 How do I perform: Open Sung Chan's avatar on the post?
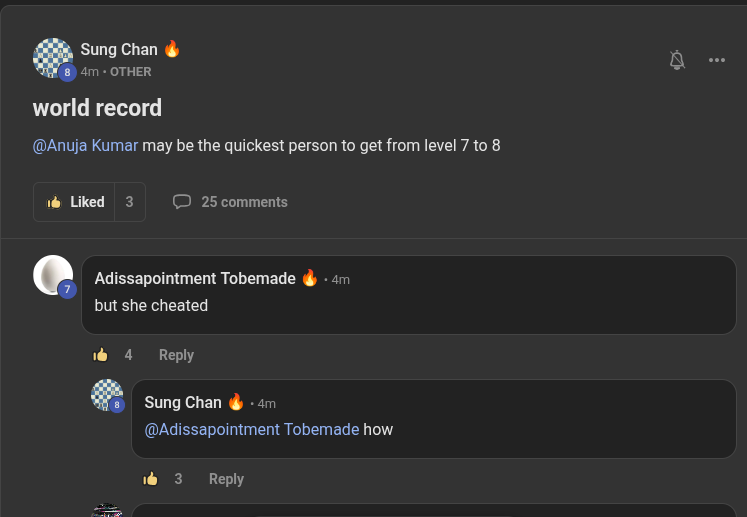[53, 58]
